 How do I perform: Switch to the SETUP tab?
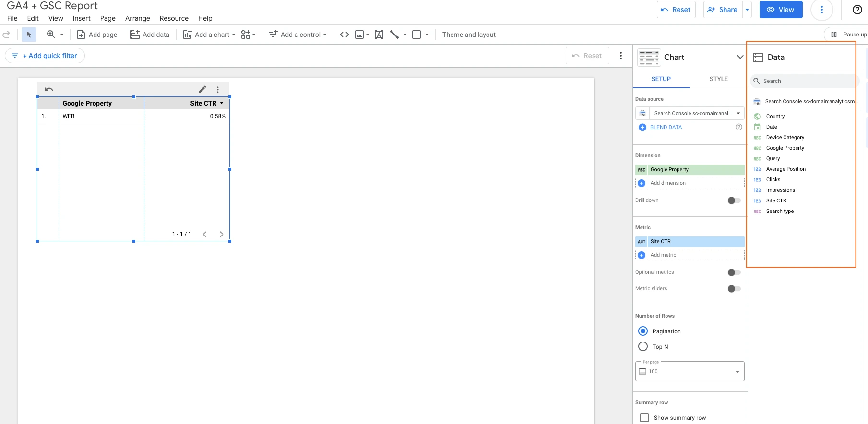(661, 79)
